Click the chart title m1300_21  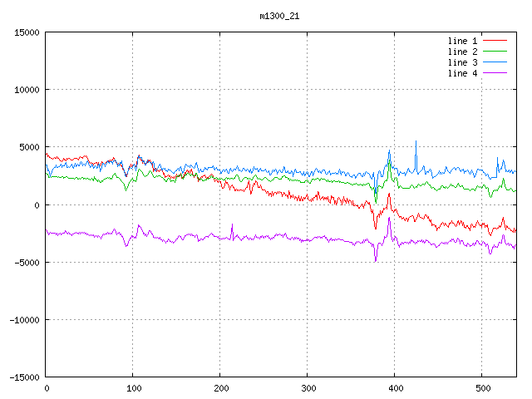(279, 16)
